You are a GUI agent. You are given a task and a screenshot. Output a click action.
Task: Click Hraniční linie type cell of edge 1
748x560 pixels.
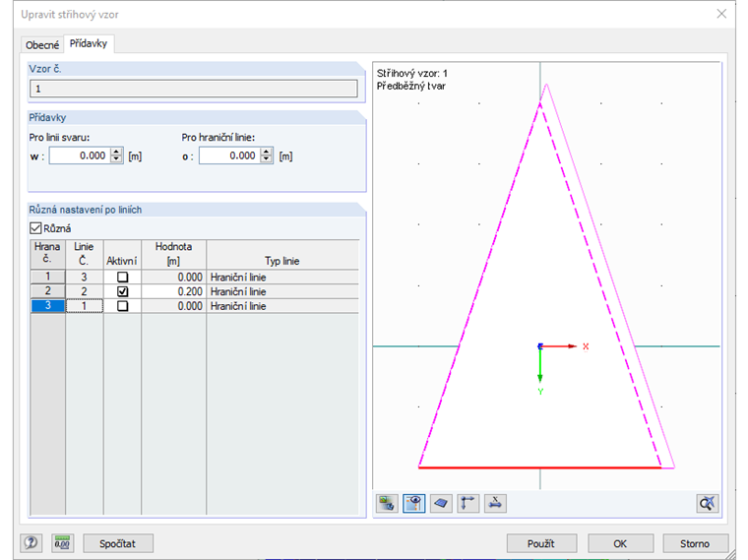tap(282, 277)
